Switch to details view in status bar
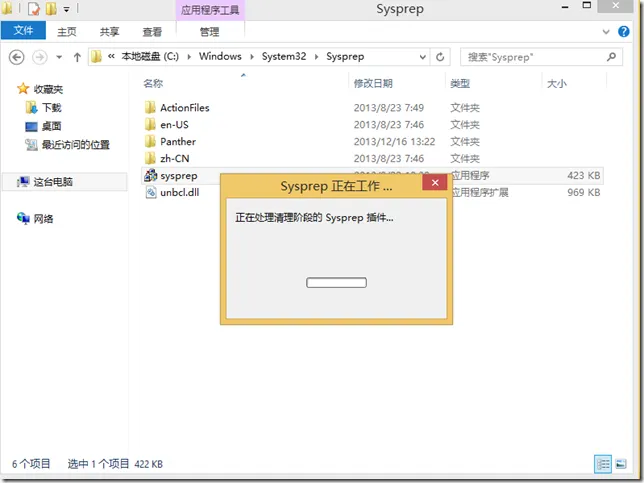 coord(603,464)
